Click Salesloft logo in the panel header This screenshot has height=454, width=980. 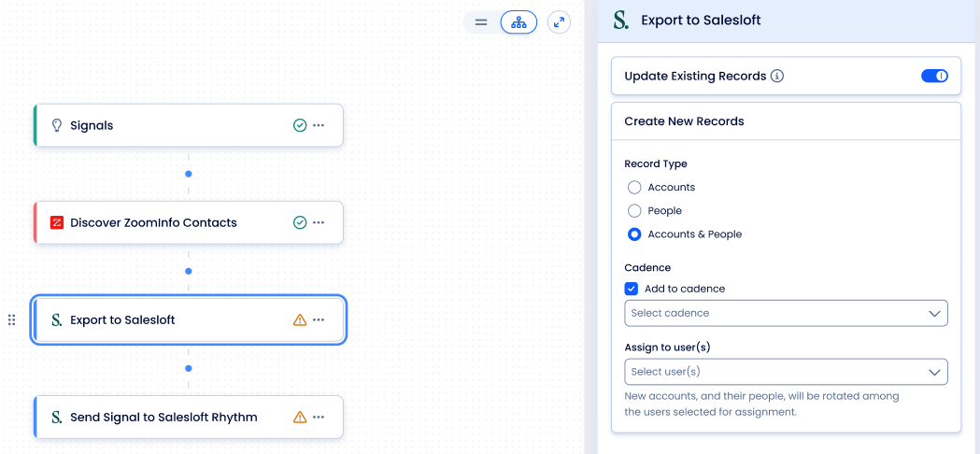point(620,20)
